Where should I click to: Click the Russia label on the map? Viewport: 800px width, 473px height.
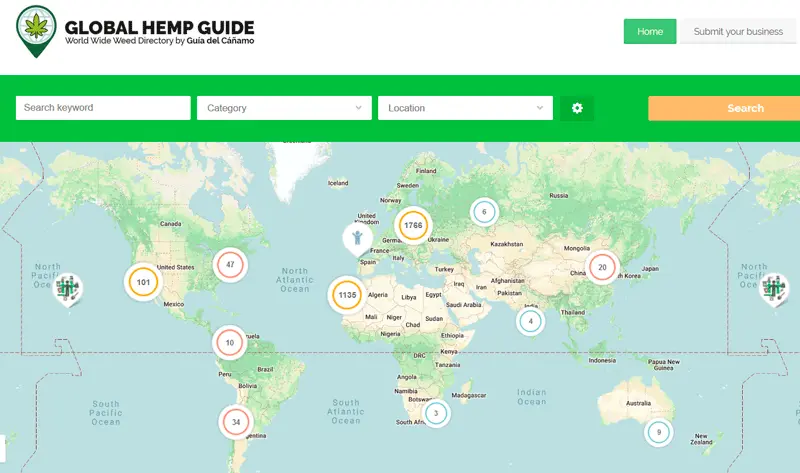click(559, 195)
